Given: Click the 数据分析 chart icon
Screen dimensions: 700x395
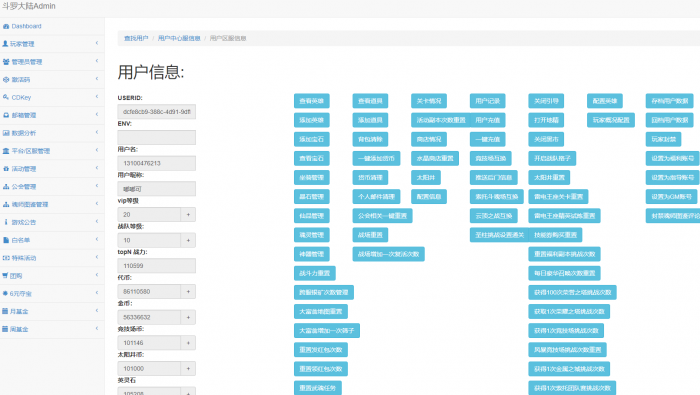Looking at the screenshot, I should tap(6, 133).
